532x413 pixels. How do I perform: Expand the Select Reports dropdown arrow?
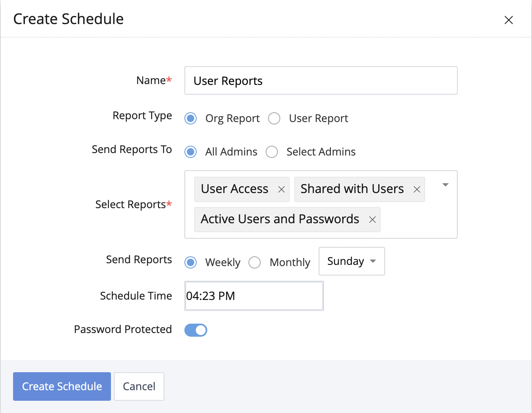click(446, 185)
